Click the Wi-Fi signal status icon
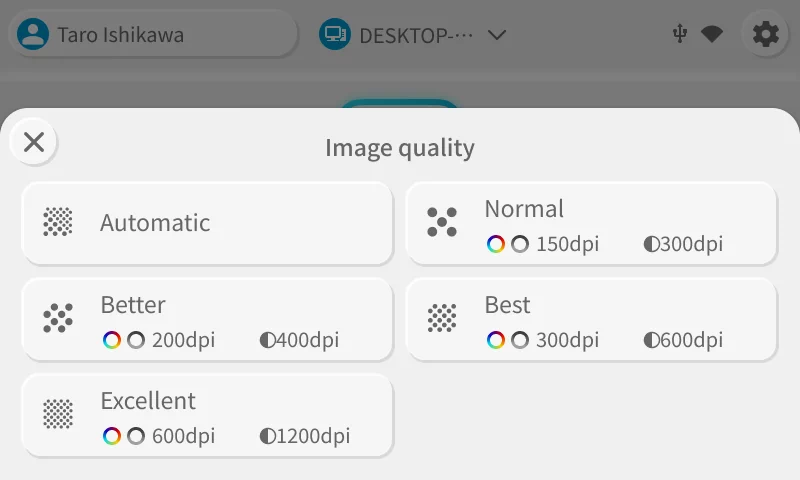Viewport: 800px width, 480px height. (712, 35)
